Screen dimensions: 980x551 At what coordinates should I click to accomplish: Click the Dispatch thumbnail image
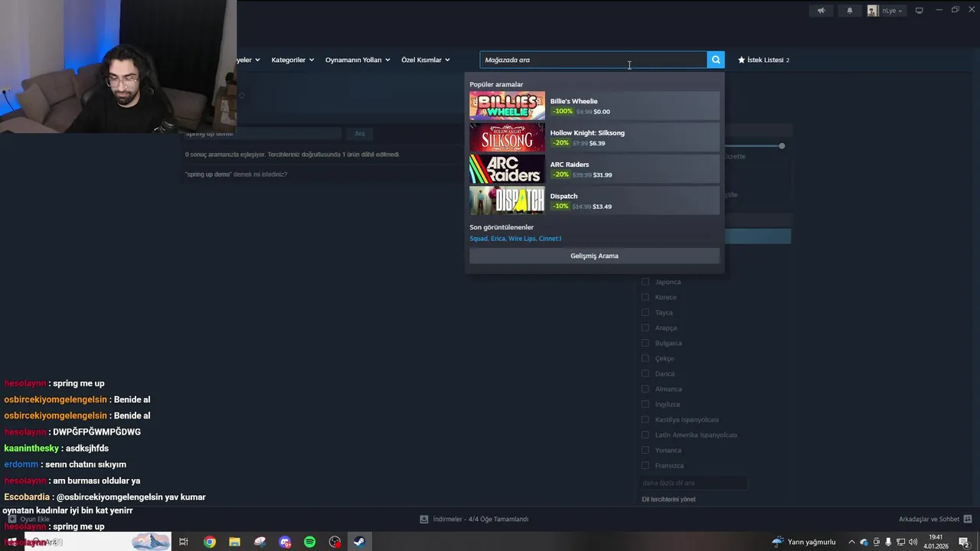coord(507,201)
